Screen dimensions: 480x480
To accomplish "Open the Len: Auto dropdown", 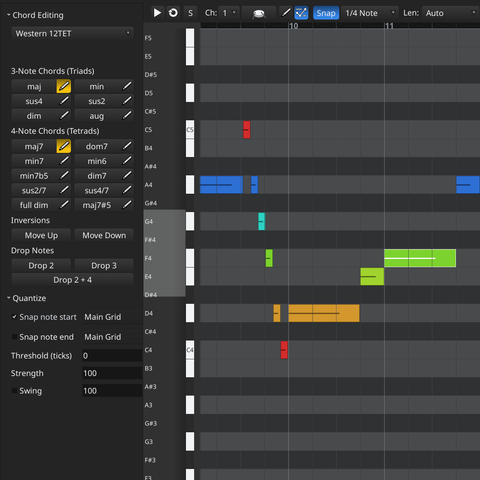I will click(450, 13).
